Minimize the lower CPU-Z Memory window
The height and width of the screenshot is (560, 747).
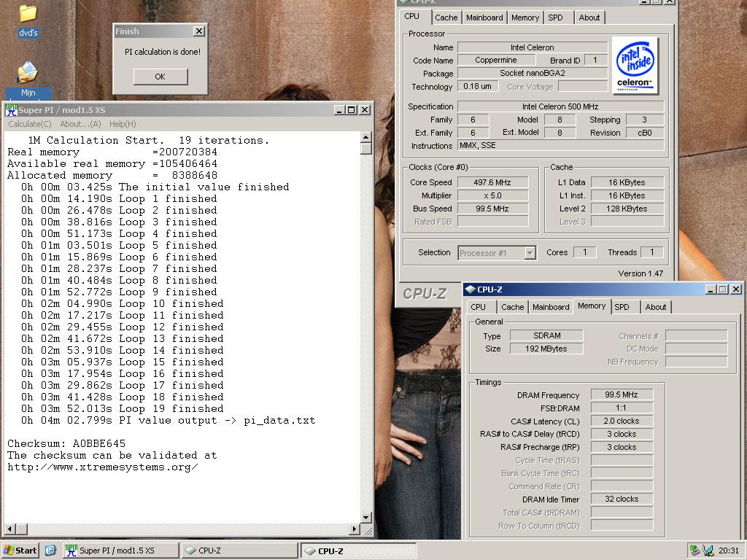711,289
